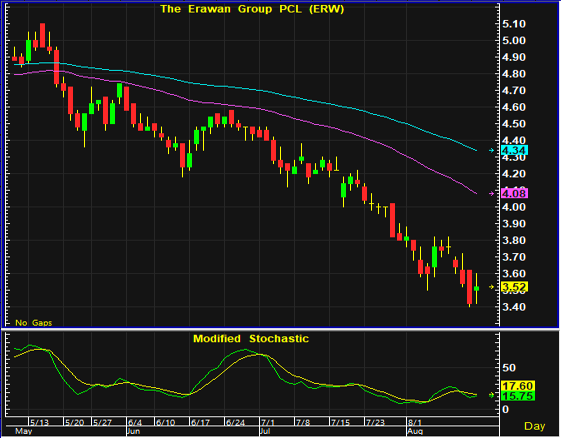Select the 6/17 date marker
This screenshot has height=438, width=561.
click(x=200, y=422)
